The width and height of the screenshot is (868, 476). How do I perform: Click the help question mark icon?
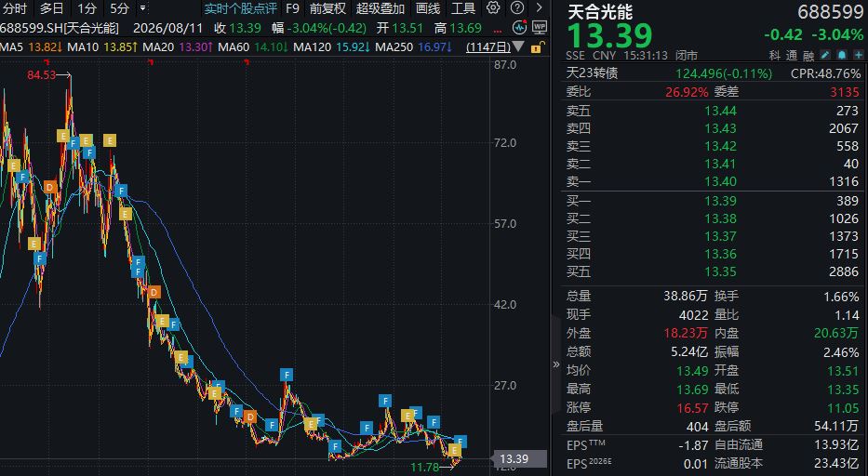pos(516,7)
